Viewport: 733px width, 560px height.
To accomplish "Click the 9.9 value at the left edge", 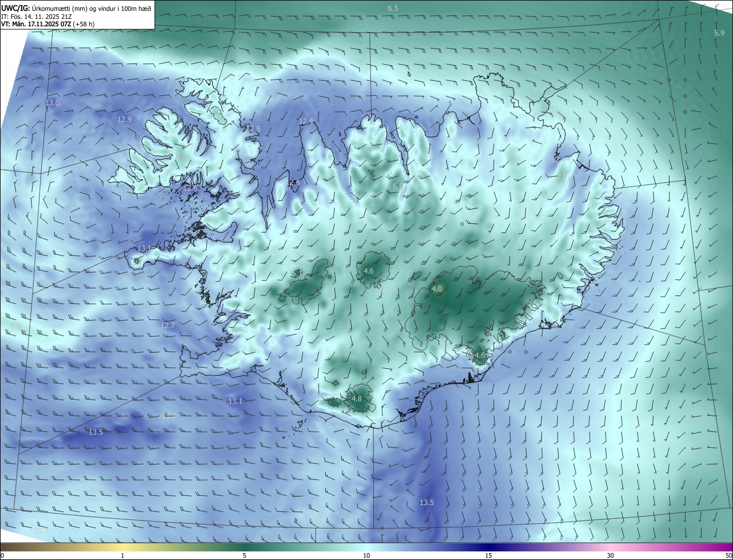I will tap(15, 325).
